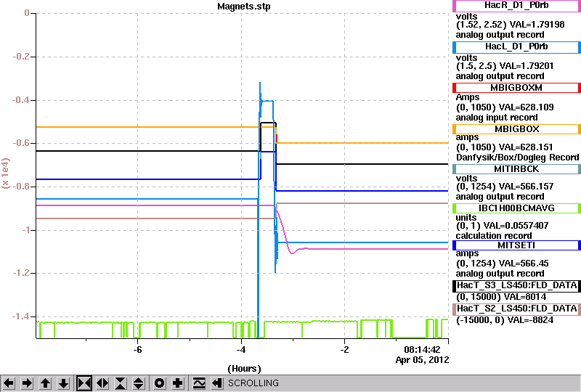Click the -1.2 y-axis tick label
This screenshot has height=392, width=581.
coord(21,273)
